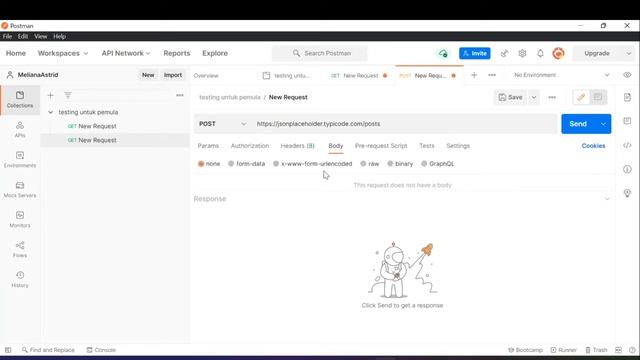Open the Cookies link
Image resolution: width=640 pixels, height=360 pixels.
click(x=593, y=146)
